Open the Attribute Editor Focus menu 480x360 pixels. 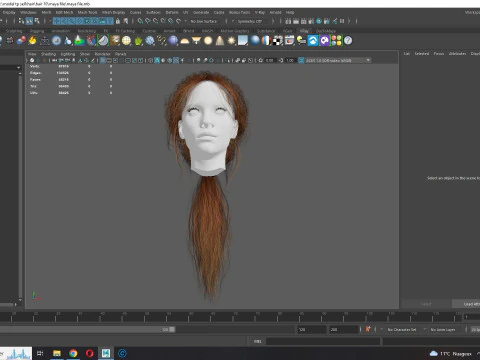(x=439, y=53)
